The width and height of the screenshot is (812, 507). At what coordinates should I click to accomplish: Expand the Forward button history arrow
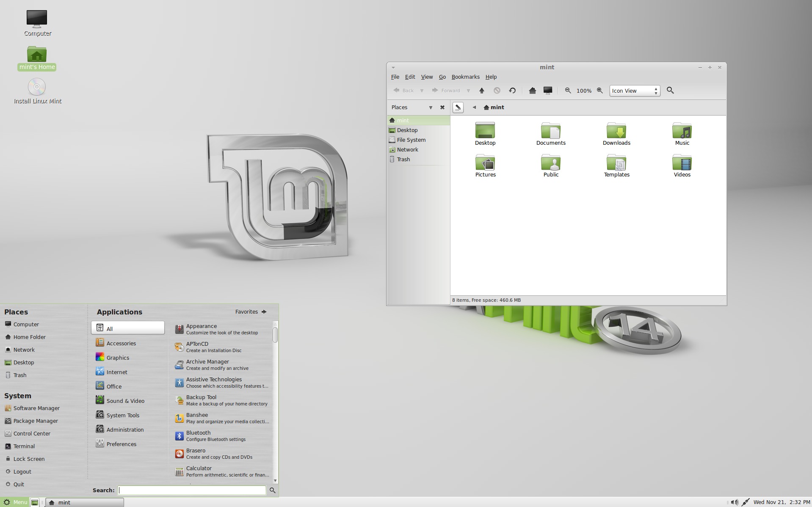coord(468,91)
